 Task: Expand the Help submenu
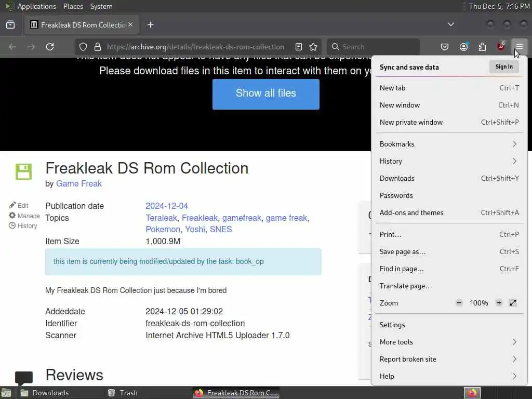pos(449,376)
